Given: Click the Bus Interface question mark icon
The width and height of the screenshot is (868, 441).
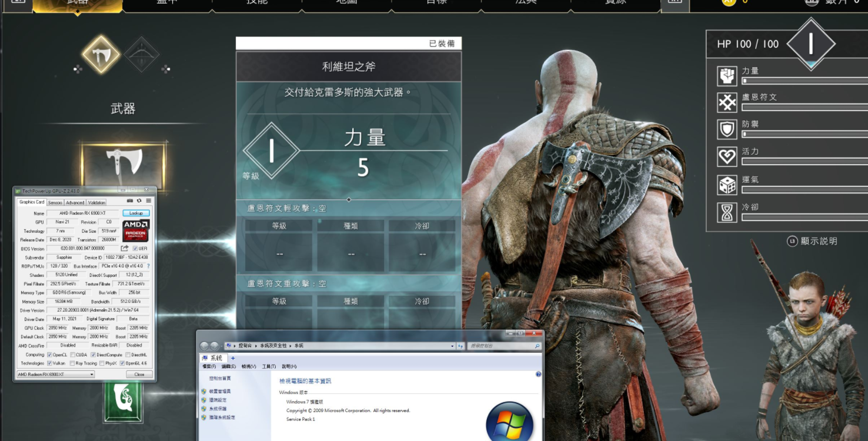Looking at the screenshot, I should (x=148, y=266).
